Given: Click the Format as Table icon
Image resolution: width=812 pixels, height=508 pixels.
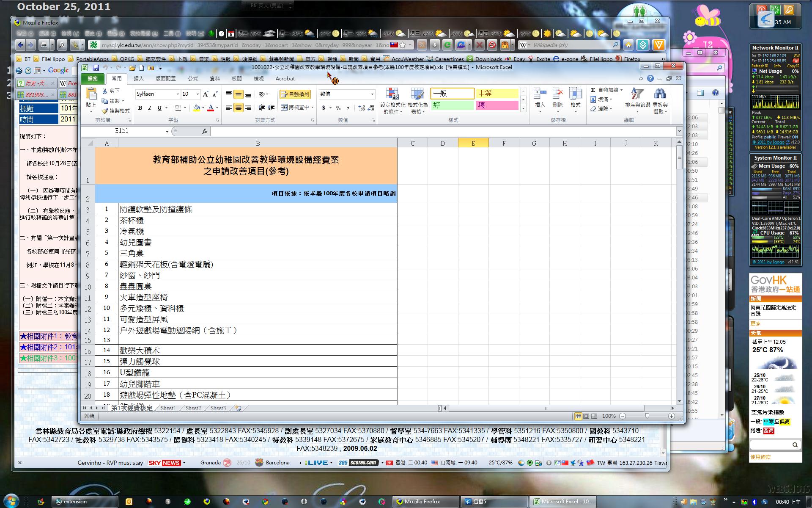Looking at the screenshot, I should (417, 94).
